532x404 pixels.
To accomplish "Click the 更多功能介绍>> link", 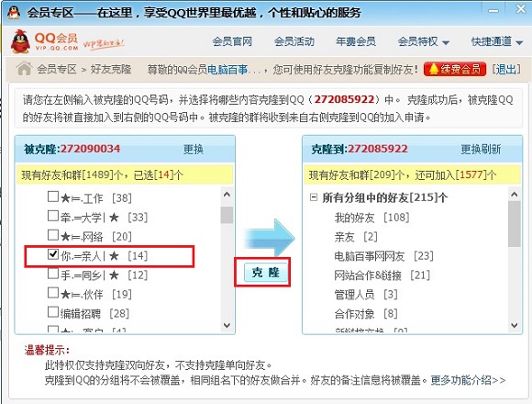I will point(468,380).
